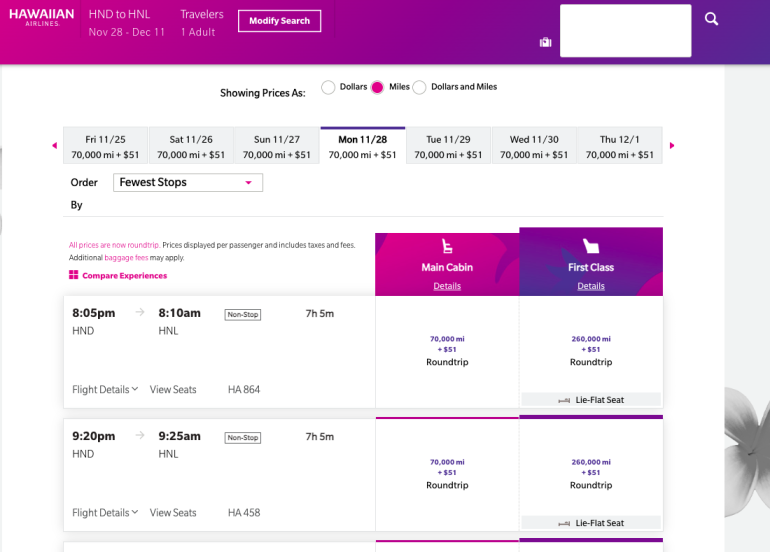The image size is (770, 552).
Task: Select Dollars and Miles price option
Action: pyautogui.click(x=420, y=87)
